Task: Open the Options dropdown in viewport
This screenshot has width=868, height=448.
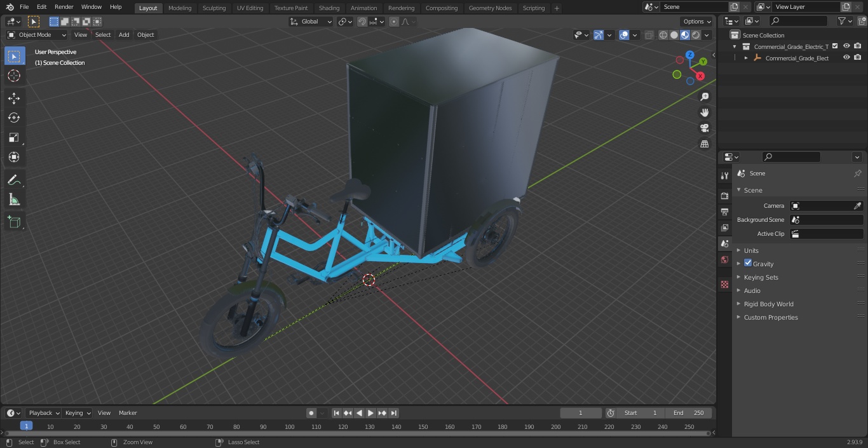Action: pyautogui.click(x=697, y=22)
